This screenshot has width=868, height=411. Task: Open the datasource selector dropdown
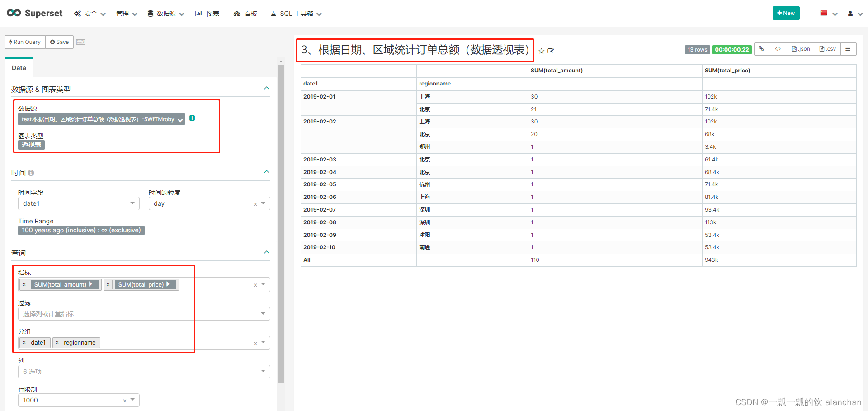click(x=101, y=119)
